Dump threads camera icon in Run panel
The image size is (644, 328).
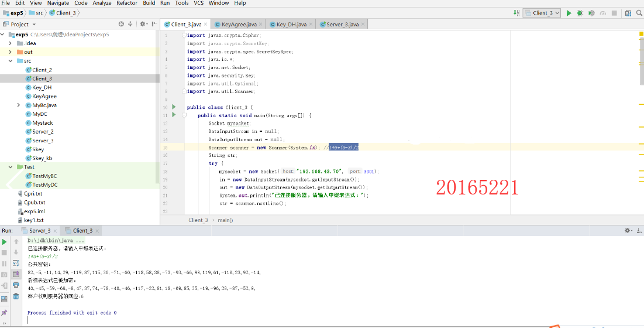coord(5,274)
